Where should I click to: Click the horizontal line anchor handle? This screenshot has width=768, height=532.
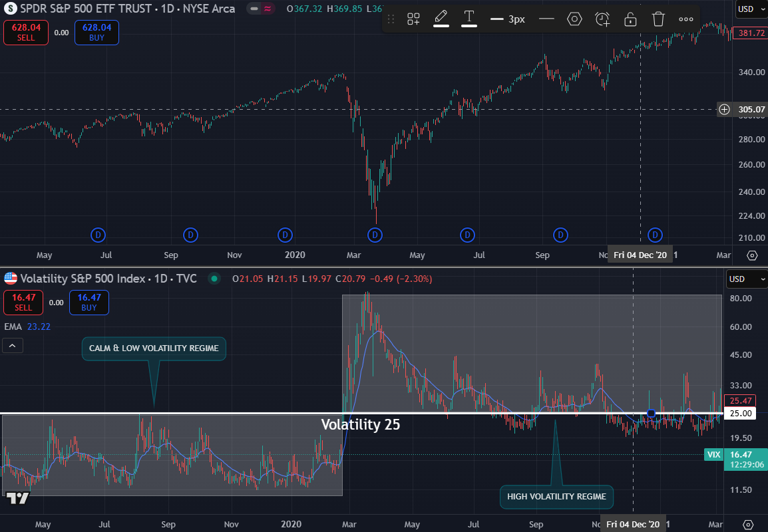pos(651,413)
